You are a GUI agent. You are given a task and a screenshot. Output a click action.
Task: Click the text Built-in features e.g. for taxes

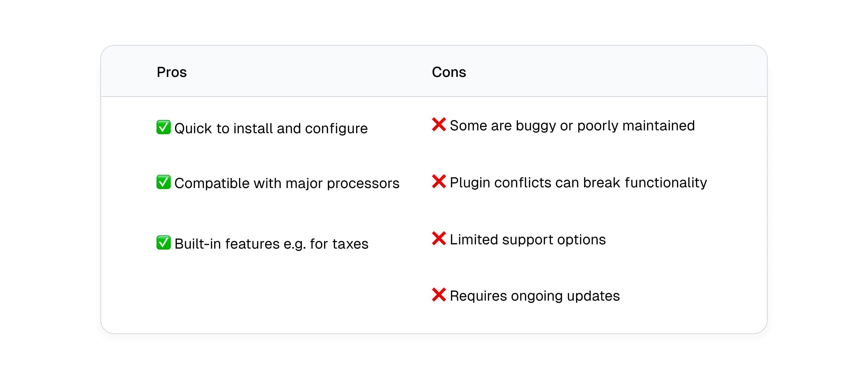tap(271, 244)
